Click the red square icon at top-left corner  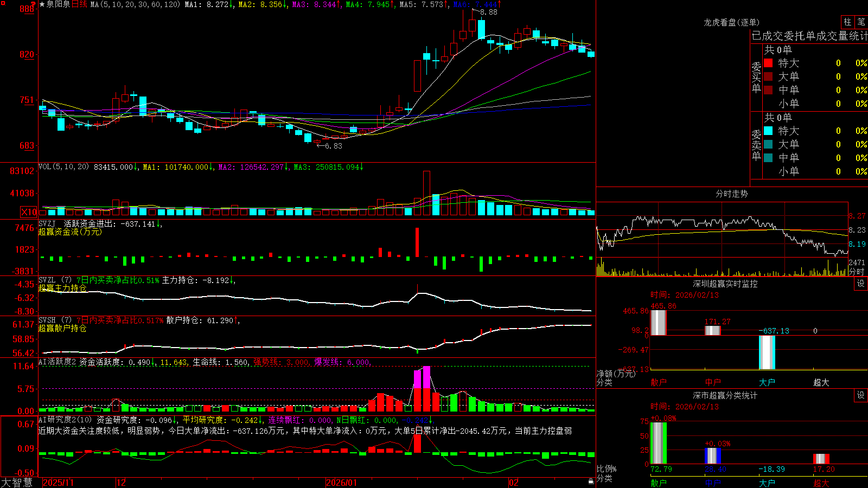2,3
